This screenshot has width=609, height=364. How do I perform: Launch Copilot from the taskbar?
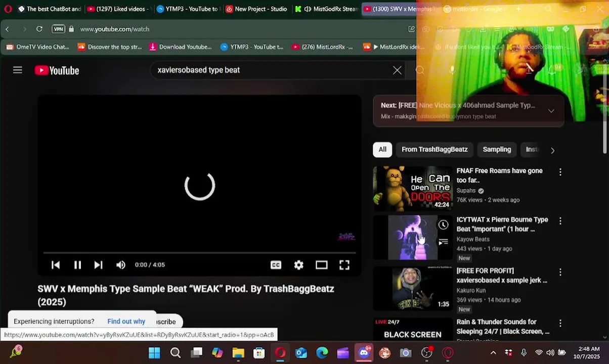point(217,352)
